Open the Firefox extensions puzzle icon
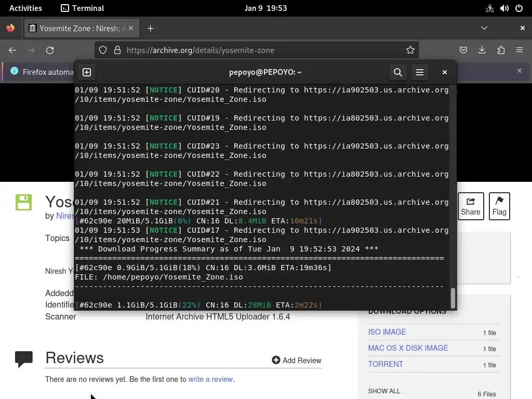Image resolution: width=532 pixels, height=399 pixels. click(x=501, y=50)
